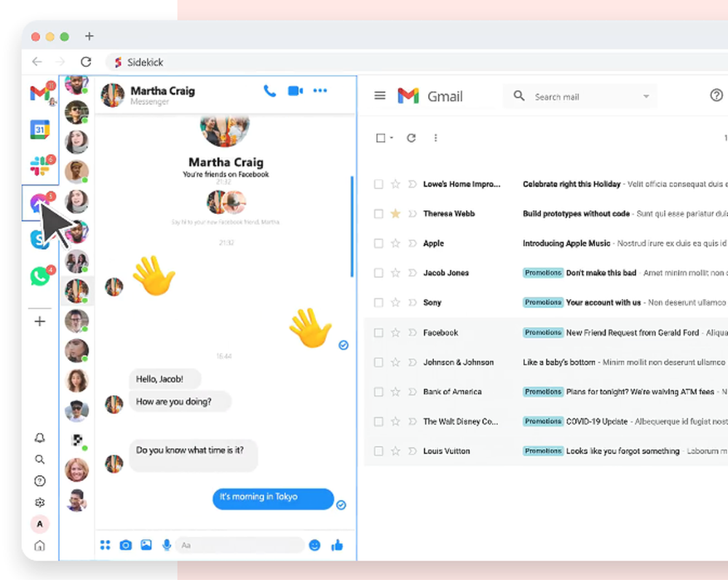Open Gmail app in Sidekick sidebar
Viewport: 728px width, 580px height.
pyautogui.click(x=40, y=93)
